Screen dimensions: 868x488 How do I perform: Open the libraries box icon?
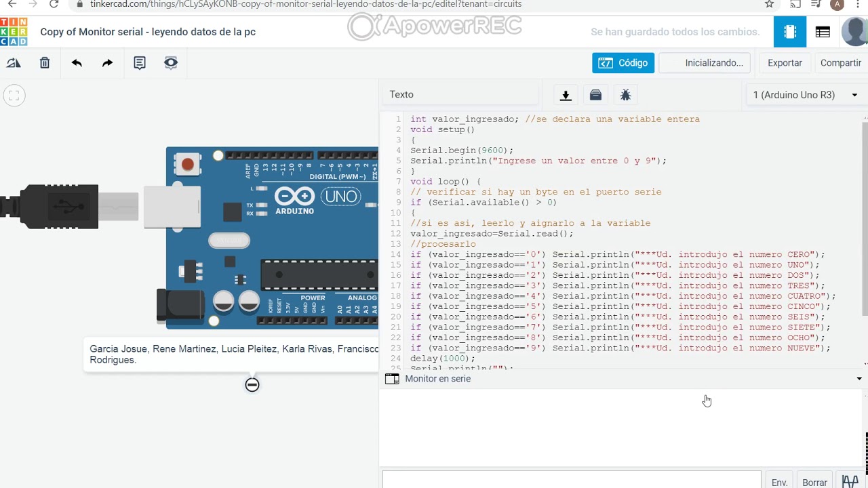(595, 95)
